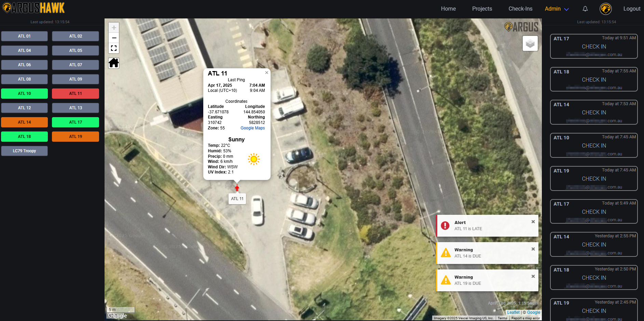The image size is (644, 321).
Task: Click the red ATL 11 person marker
Action: point(237,188)
